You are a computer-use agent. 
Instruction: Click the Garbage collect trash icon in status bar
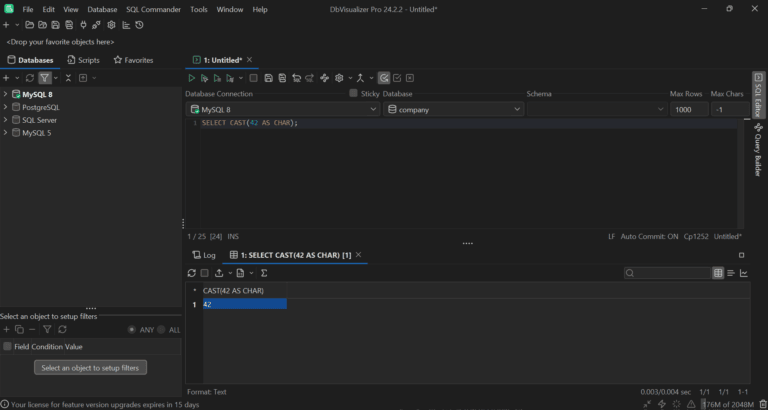[x=763, y=405]
